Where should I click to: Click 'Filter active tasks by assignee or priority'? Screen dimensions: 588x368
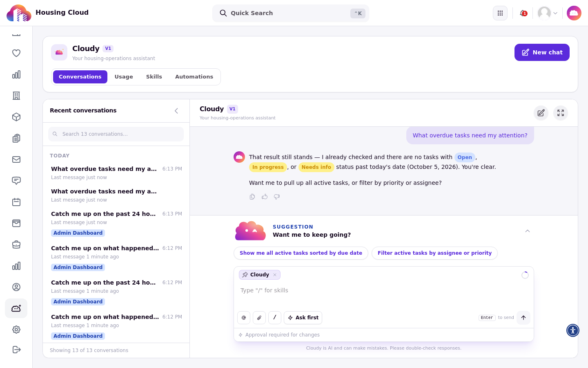pyautogui.click(x=434, y=253)
